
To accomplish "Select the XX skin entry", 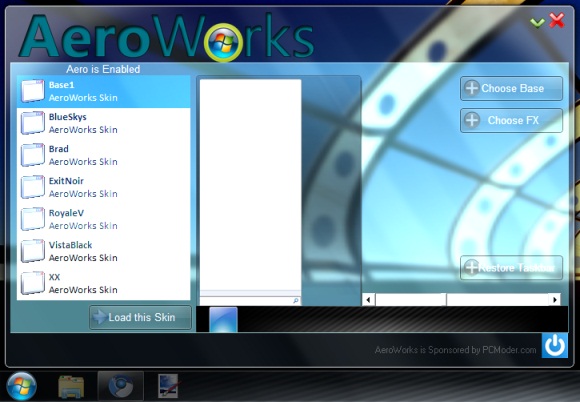I will pyautogui.click(x=104, y=284).
